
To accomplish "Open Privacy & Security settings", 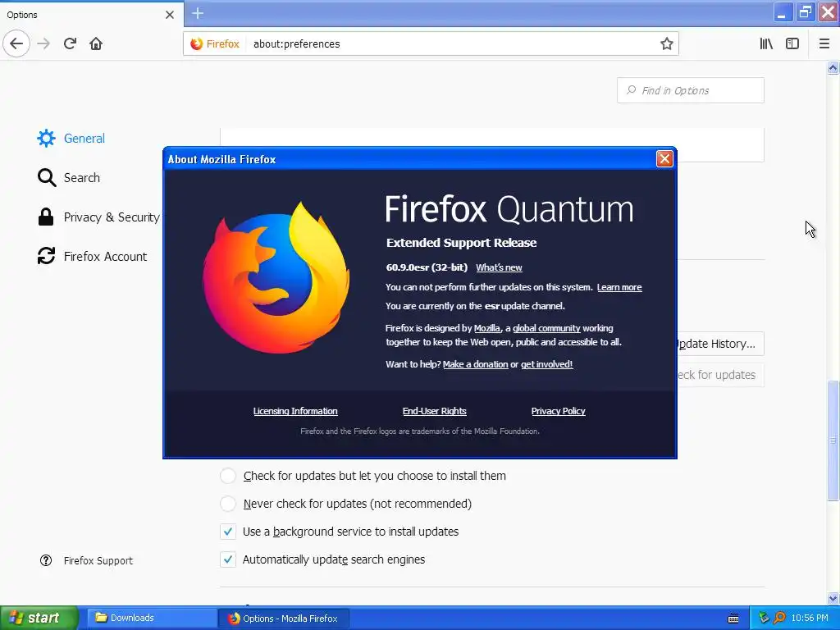I will coord(98,217).
